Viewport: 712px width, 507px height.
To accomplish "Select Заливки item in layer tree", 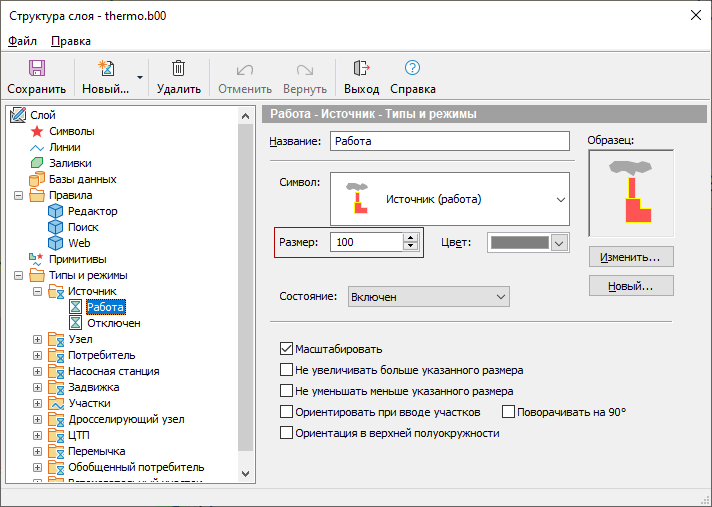I will 69,163.
